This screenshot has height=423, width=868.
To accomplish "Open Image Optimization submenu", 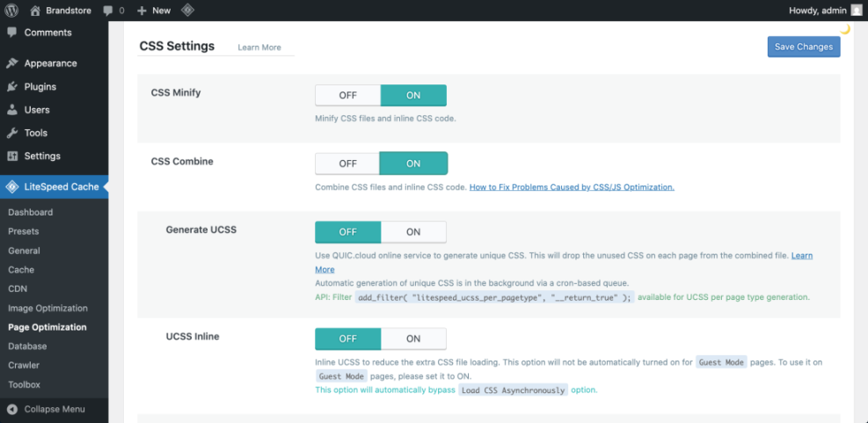I will (x=47, y=308).
